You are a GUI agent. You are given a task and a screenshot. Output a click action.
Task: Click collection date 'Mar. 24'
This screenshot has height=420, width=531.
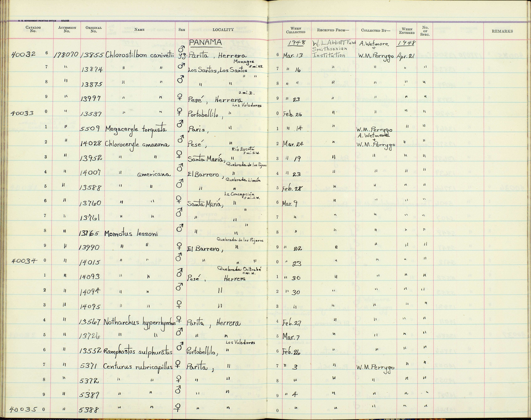click(x=293, y=144)
